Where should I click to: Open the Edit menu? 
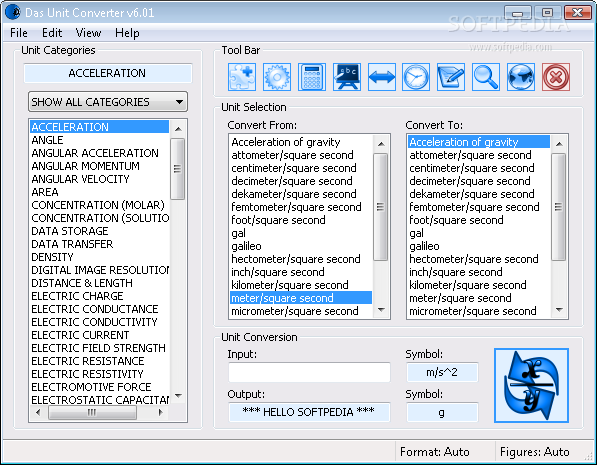[52, 33]
